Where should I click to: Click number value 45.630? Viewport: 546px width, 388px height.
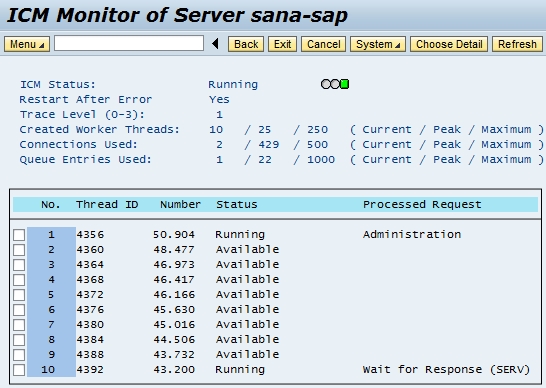[174, 310]
